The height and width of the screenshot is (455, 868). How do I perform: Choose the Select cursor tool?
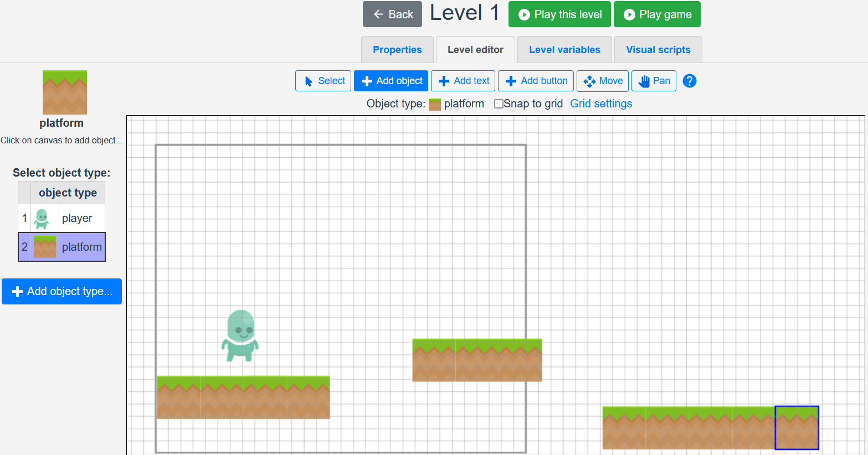[323, 81]
